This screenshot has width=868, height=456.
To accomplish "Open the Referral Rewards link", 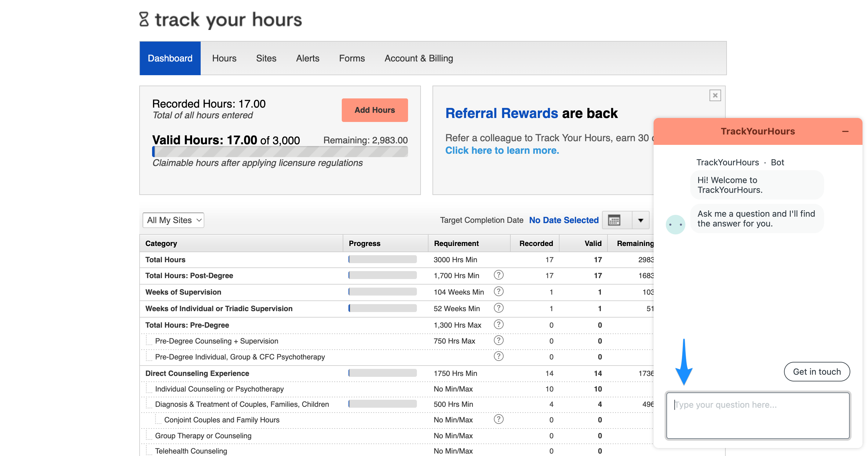I will [501, 113].
